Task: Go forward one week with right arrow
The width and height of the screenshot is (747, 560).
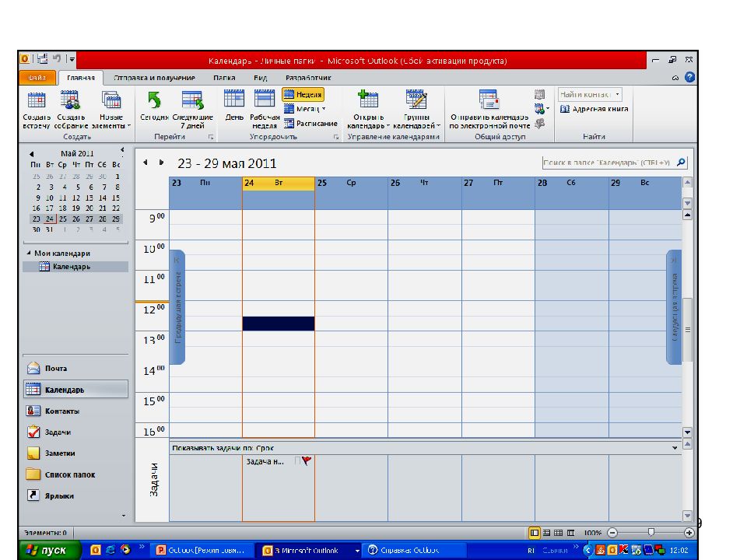Action: [x=162, y=163]
